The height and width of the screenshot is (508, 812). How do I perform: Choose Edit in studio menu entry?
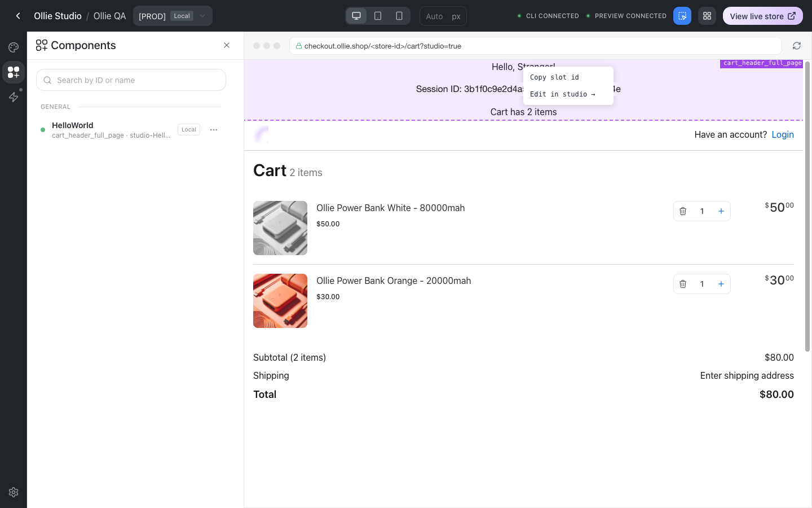point(568,94)
